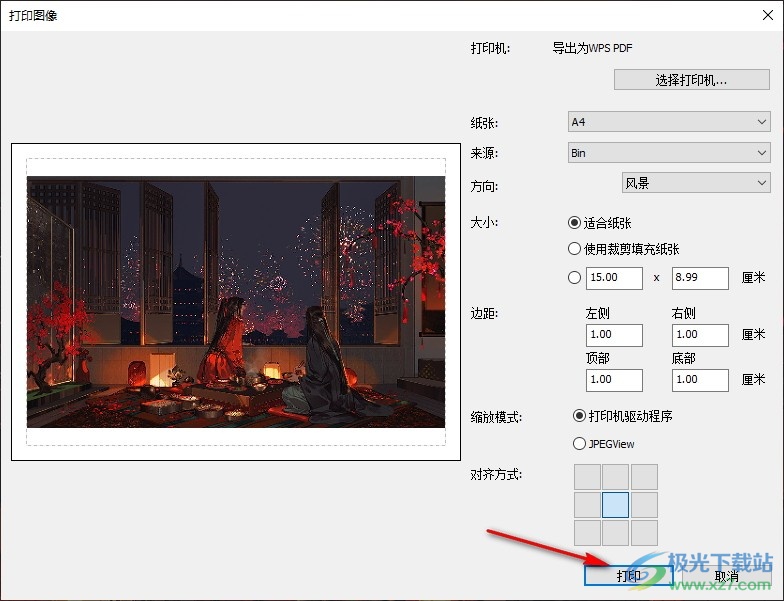
Task: Set alignment to center cell
Action: coord(616,504)
